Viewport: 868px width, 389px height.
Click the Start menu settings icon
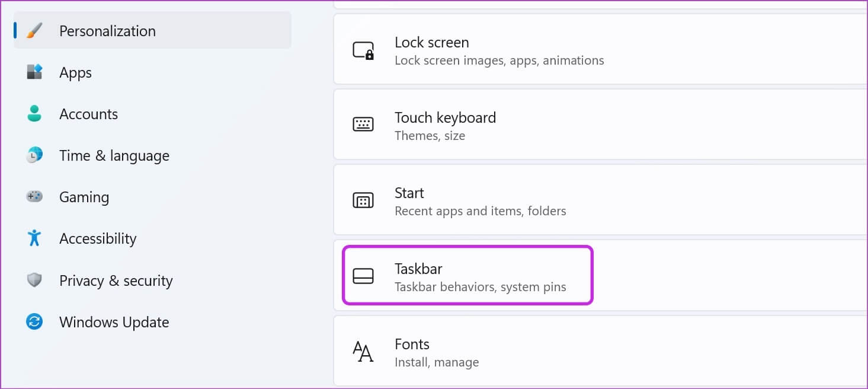tap(363, 200)
